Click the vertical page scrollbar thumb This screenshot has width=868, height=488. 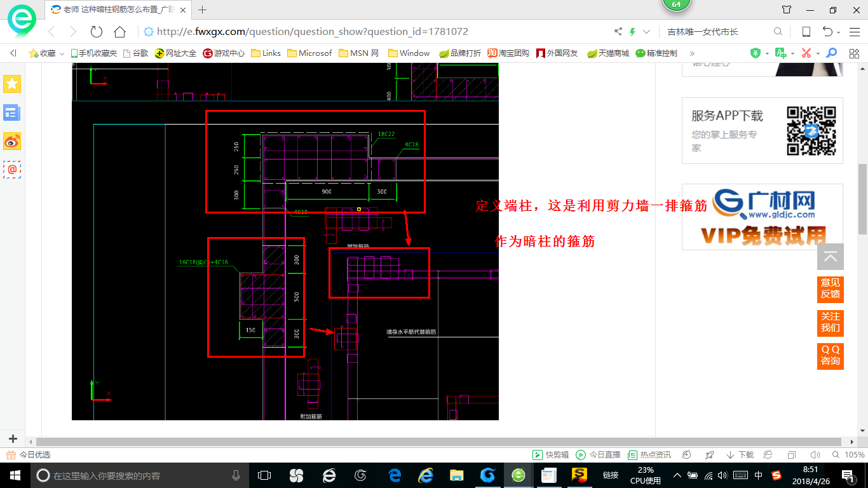862,198
